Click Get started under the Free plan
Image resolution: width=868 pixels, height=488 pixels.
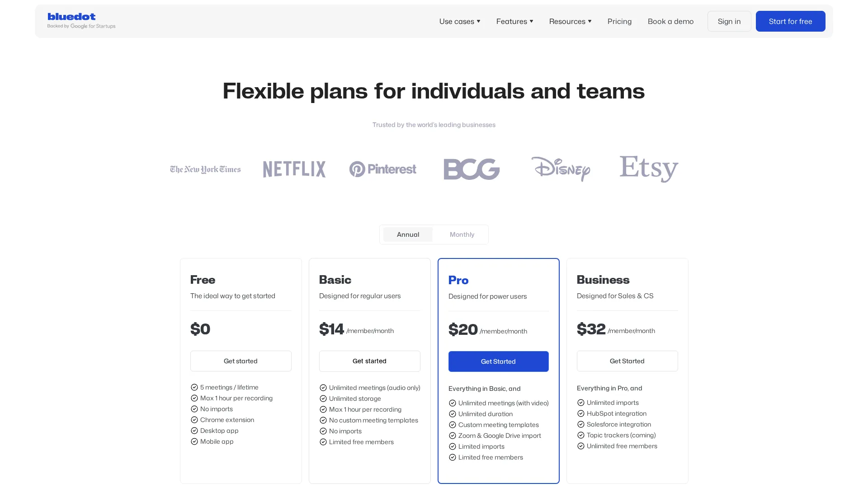pos(241,361)
